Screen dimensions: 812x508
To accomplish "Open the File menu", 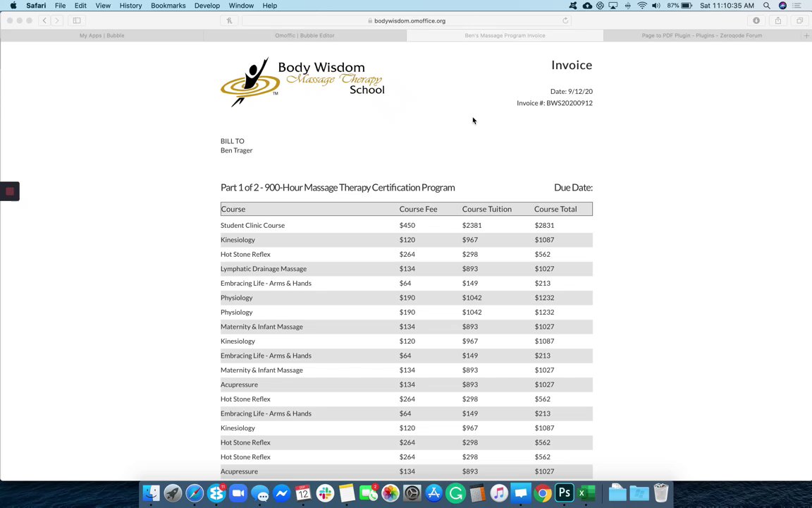I will [x=60, y=6].
